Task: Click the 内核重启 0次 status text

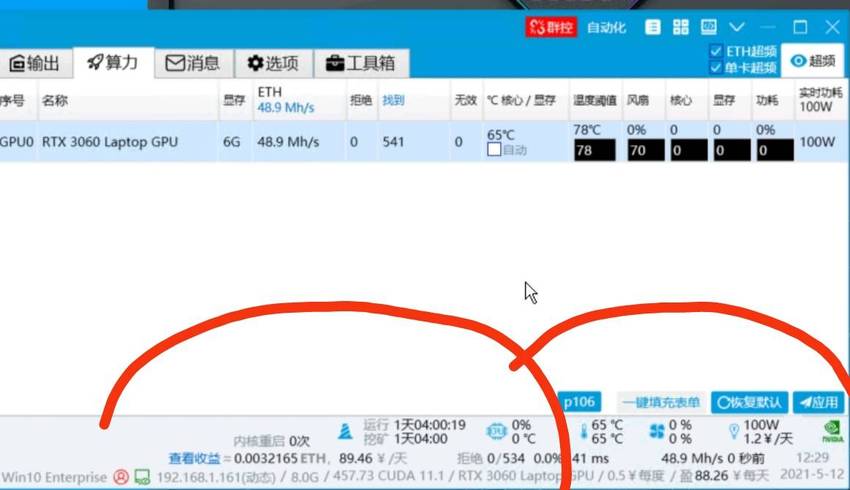Action: point(272,441)
